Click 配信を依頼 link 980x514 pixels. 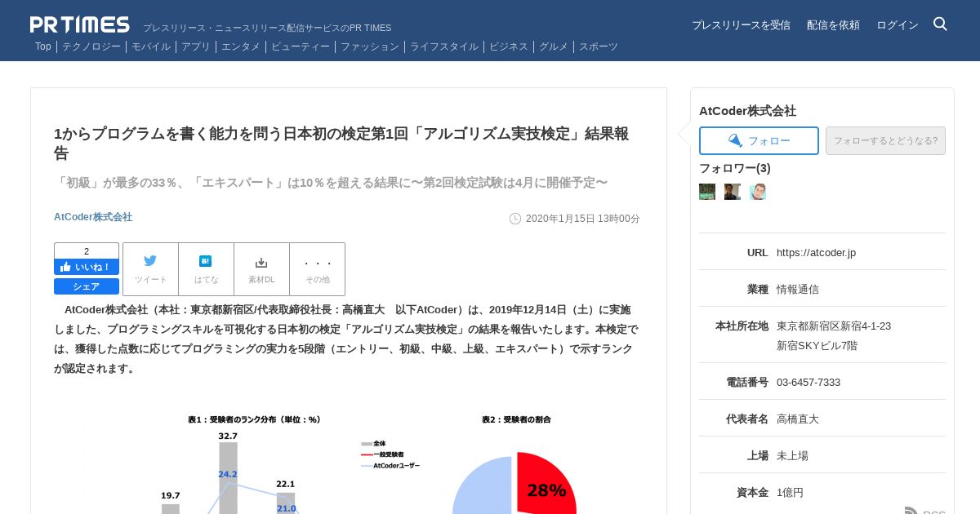click(833, 24)
